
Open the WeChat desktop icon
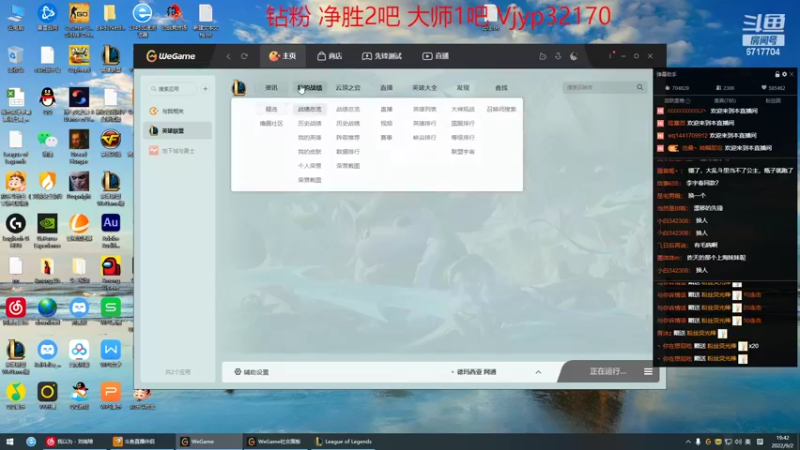point(47,144)
